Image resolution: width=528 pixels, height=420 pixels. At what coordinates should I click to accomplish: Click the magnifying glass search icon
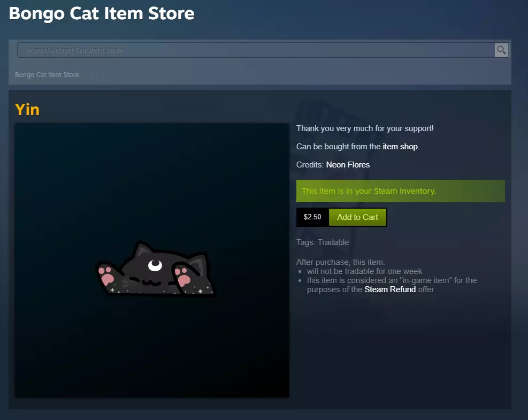click(501, 50)
